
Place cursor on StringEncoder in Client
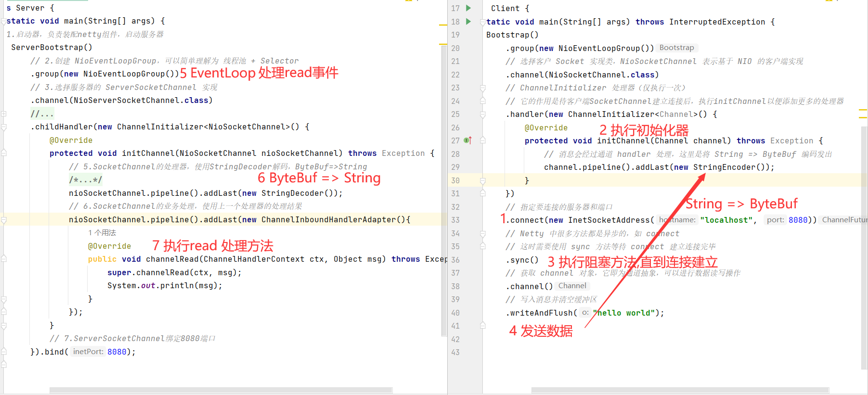pos(724,167)
